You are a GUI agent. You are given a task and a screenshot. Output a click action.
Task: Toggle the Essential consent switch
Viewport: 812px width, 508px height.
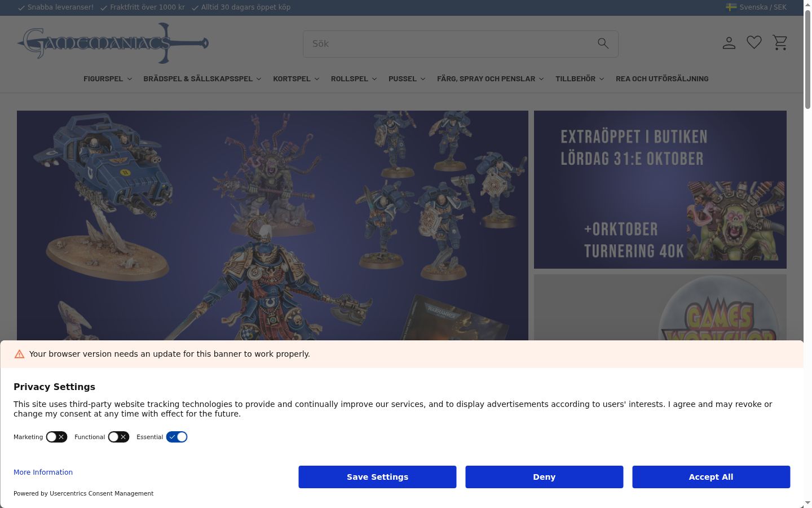(176, 437)
